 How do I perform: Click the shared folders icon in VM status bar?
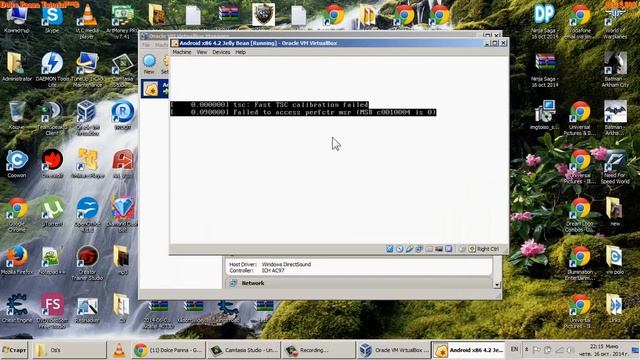click(429, 249)
